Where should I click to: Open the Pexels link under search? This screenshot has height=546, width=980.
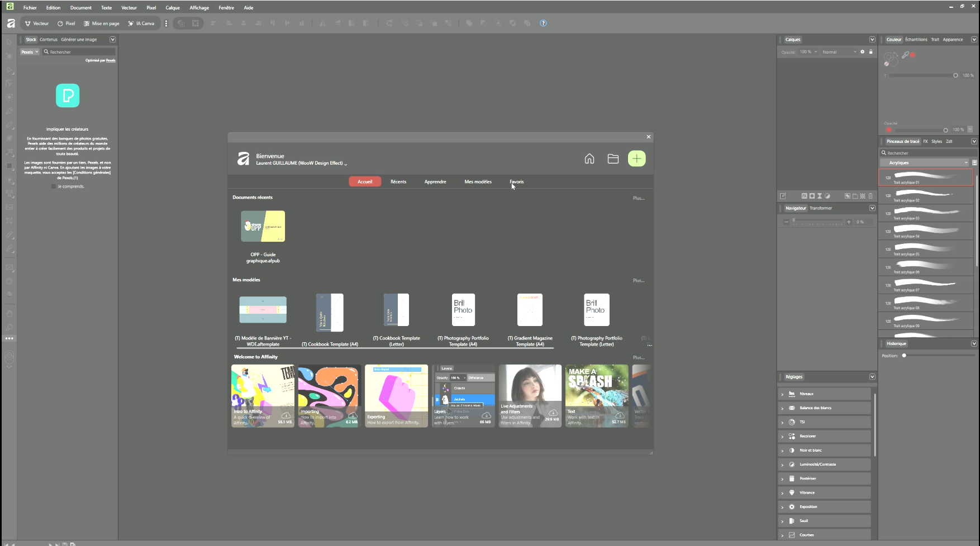coord(111,60)
